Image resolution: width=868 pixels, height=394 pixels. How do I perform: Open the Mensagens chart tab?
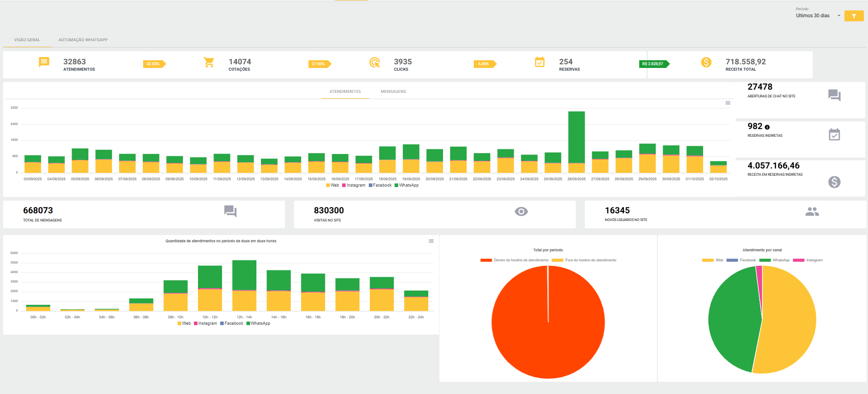(393, 91)
